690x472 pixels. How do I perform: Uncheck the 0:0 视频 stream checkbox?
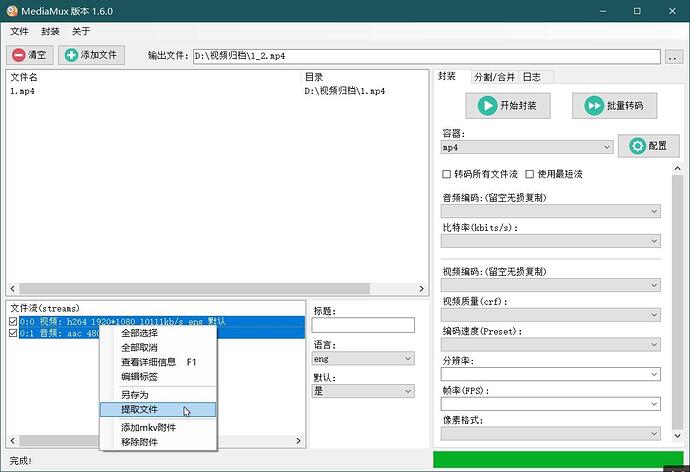pos(13,322)
